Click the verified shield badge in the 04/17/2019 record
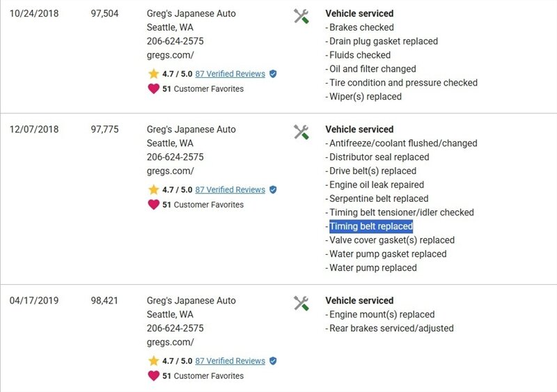This screenshot has height=392, width=557. click(273, 361)
